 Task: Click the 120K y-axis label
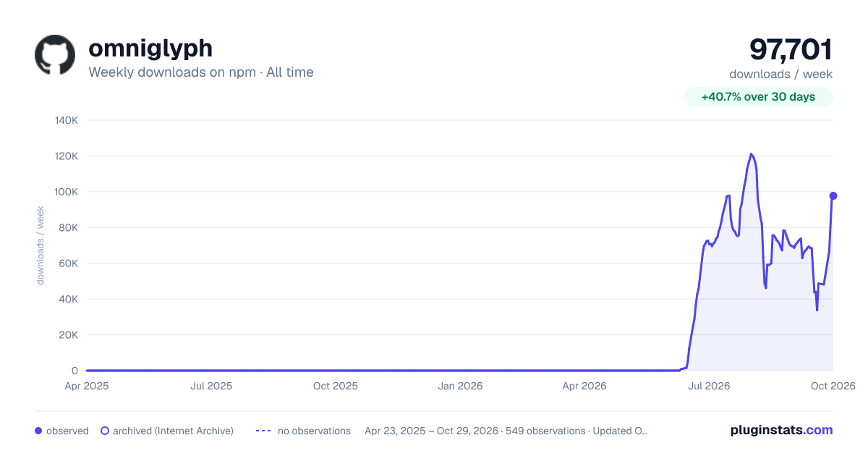(66, 156)
